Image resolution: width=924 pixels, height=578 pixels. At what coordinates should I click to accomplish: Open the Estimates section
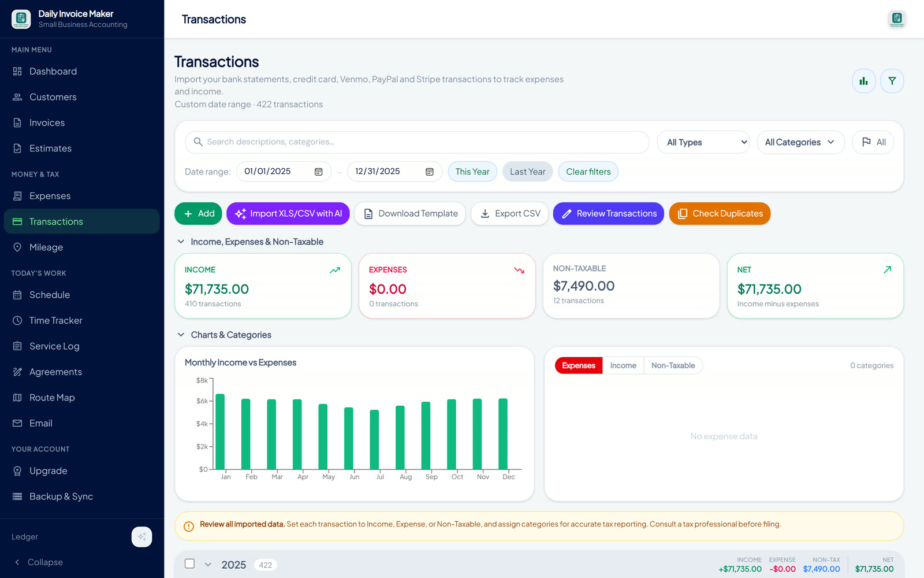pyautogui.click(x=81, y=149)
